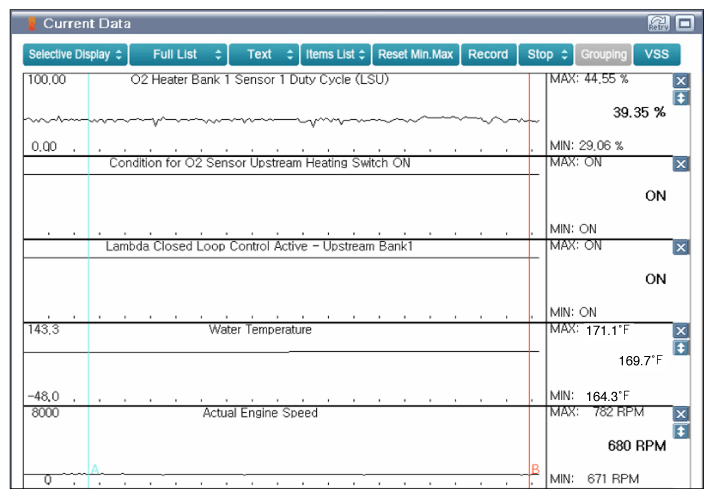Click the Retry icon in title bar
Image resolution: width=713 pixels, height=498 pixels.
tap(659, 22)
